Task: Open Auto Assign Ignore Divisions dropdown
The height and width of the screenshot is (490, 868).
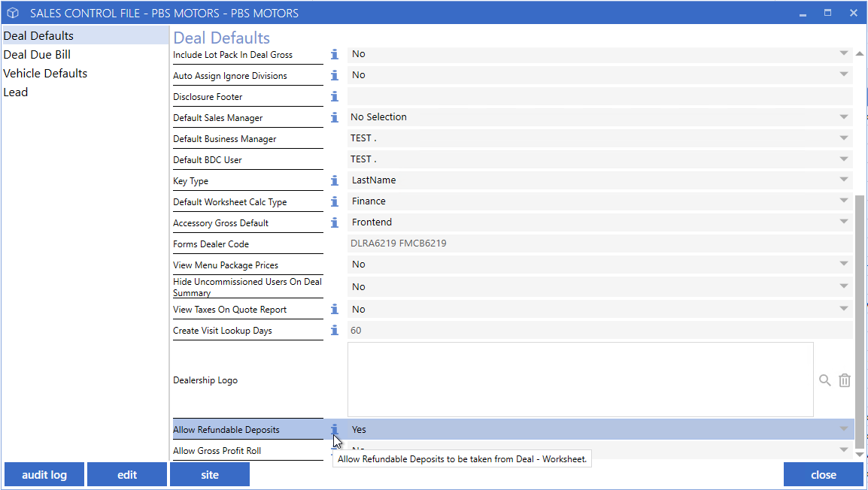Action: point(844,74)
